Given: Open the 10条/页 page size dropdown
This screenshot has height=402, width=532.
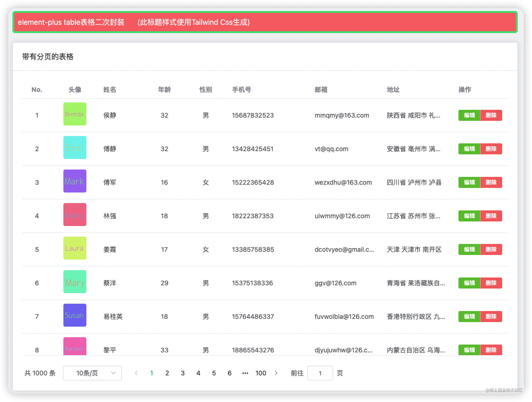Looking at the screenshot, I should click(x=92, y=373).
